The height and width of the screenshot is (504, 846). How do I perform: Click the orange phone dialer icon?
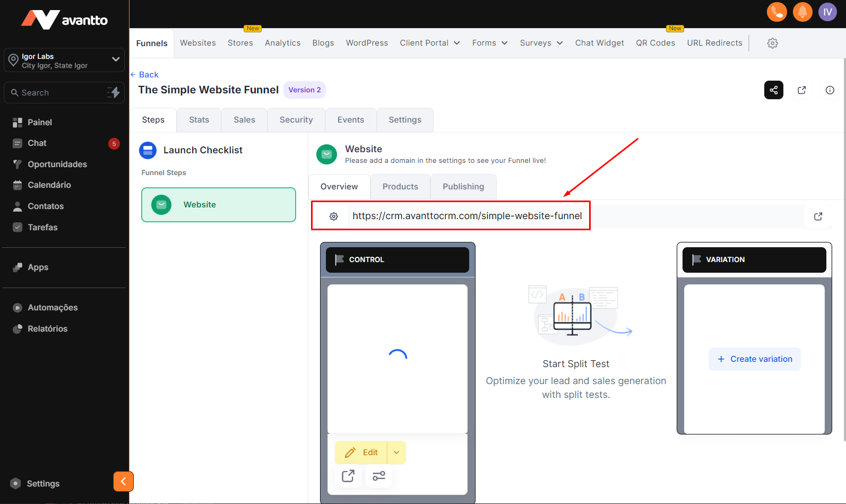776,12
